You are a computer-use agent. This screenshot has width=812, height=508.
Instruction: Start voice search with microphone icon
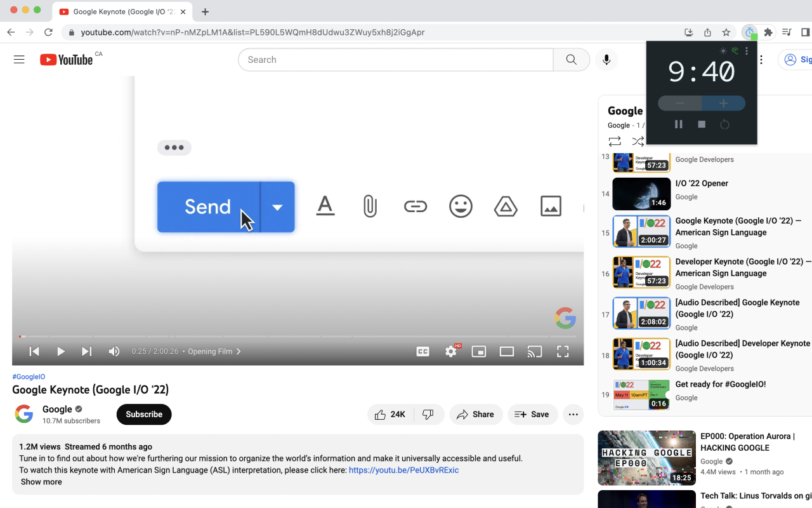[606, 60]
